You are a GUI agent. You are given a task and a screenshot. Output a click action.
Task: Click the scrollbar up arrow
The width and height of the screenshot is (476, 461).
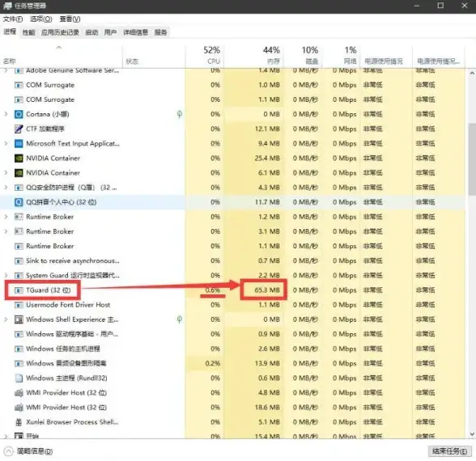(x=472, y=73)
